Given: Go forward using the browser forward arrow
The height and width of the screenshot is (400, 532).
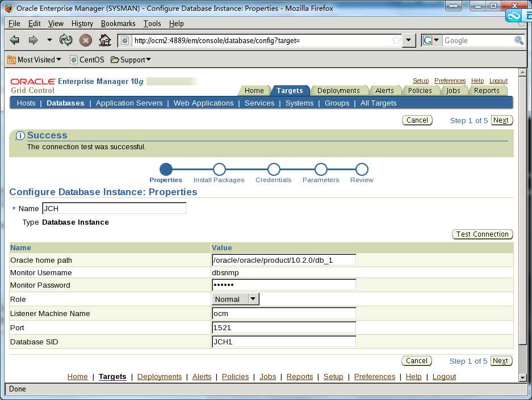Looking at the screenshot, I should click(x=33, y=40).
